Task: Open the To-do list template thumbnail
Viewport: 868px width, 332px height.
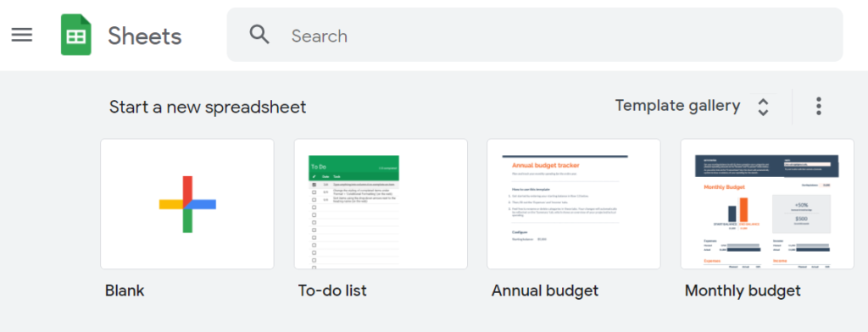Action: tap(381, 204)
